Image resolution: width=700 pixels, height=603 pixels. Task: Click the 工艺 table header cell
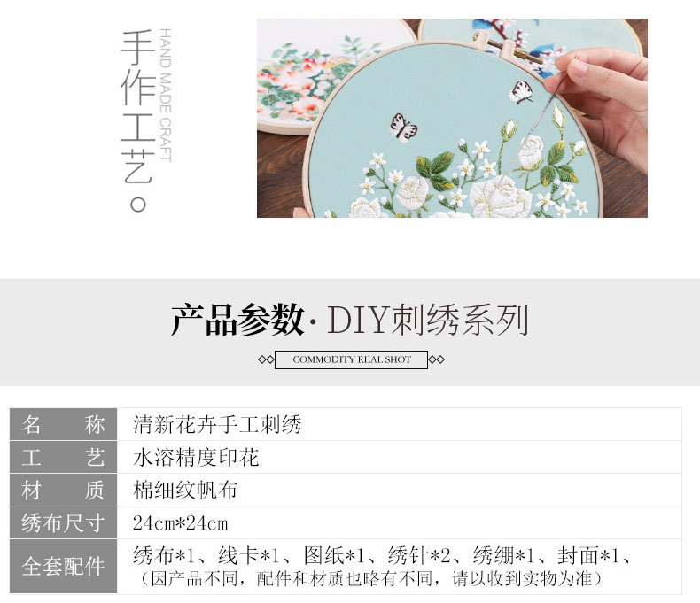(x=64, y=457)
